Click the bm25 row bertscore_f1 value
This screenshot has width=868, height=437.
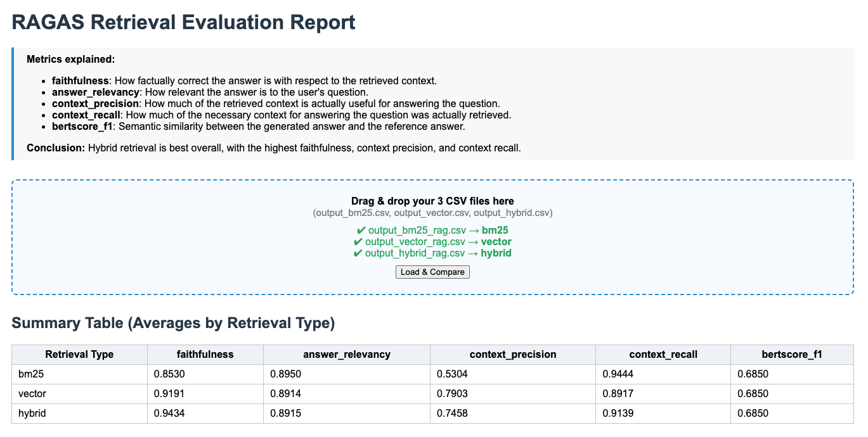pyautogui.click(x=753, y=374)
